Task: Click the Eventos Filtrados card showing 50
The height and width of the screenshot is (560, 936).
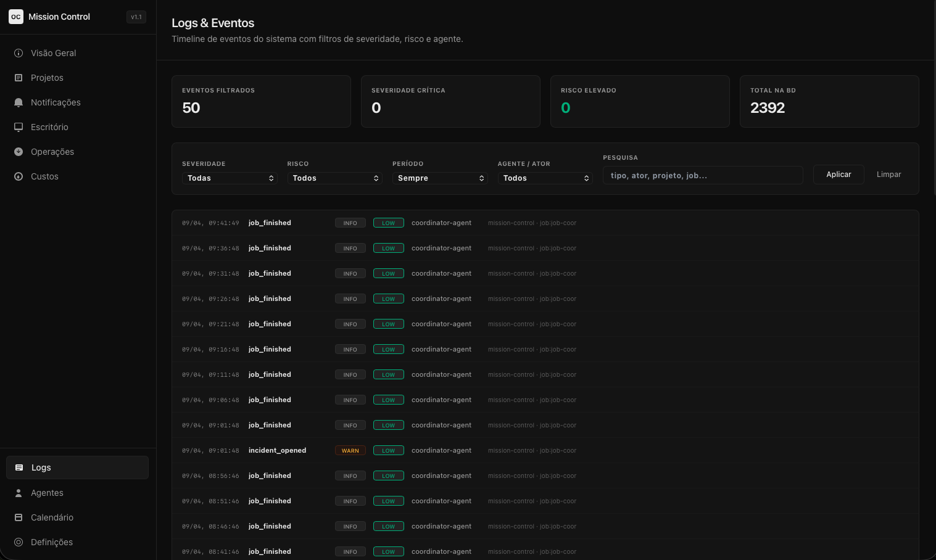Action: [x=261, y=102]
